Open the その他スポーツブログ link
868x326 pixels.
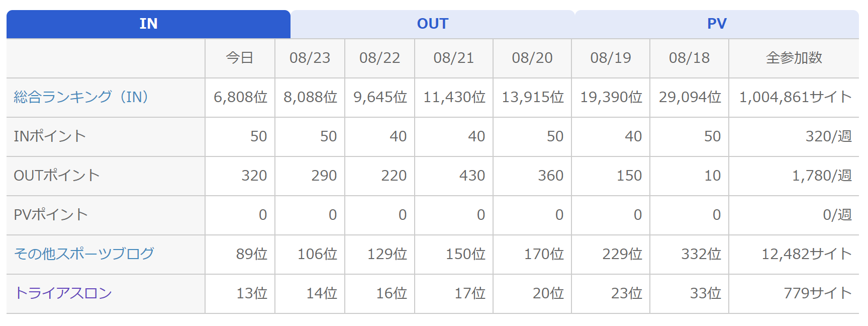[x=84, y=254]
